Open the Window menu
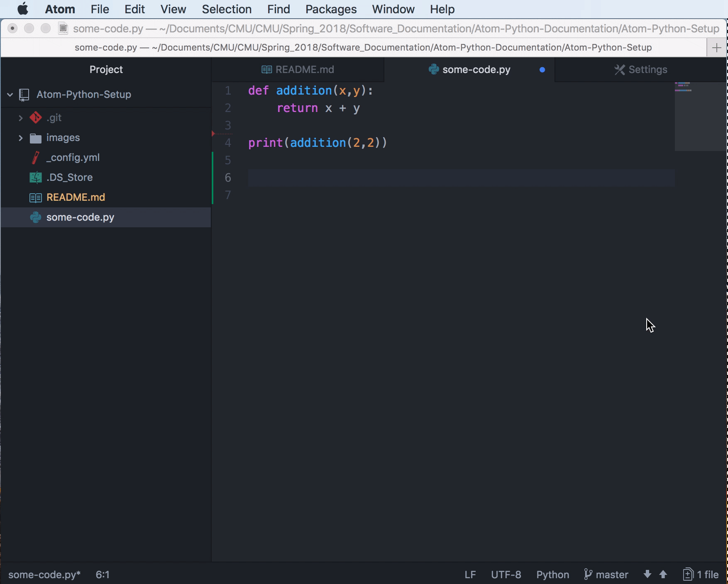This screenshot has width=728, height=584. pos(393,9)
